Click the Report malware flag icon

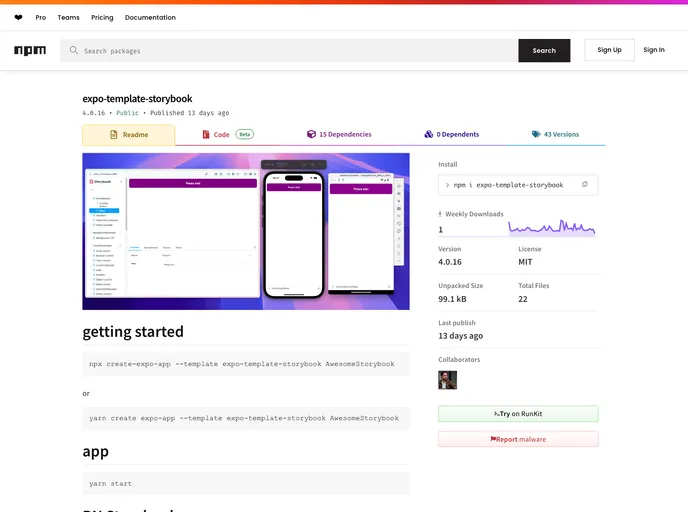pyautogui.click(x=493, y=439)
